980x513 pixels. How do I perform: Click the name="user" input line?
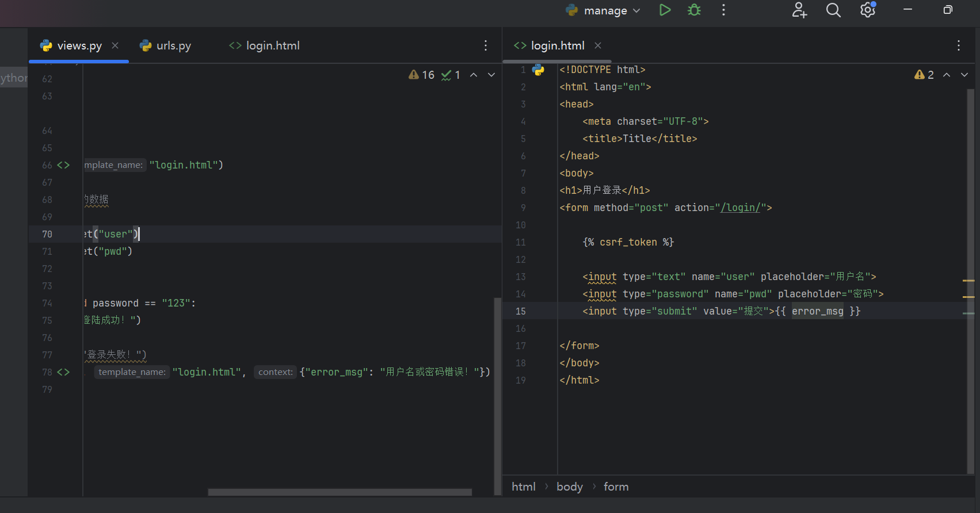point(729,277)
